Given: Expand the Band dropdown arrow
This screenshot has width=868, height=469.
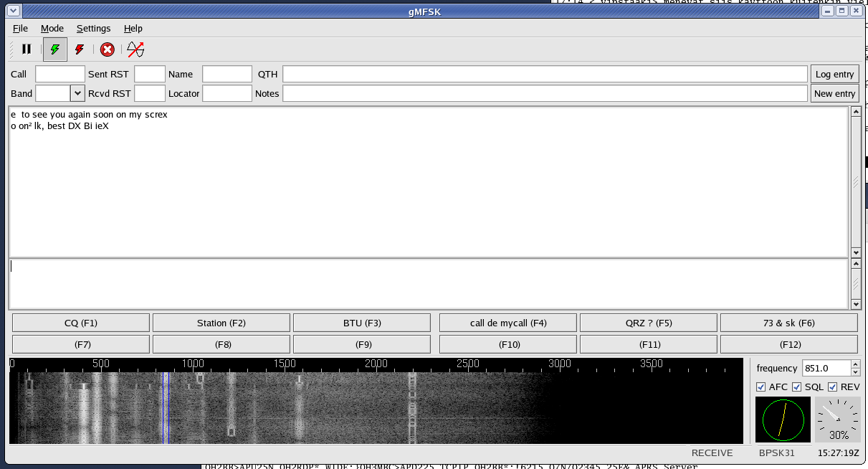Looking at the screenshot, I should pos(77,93).
